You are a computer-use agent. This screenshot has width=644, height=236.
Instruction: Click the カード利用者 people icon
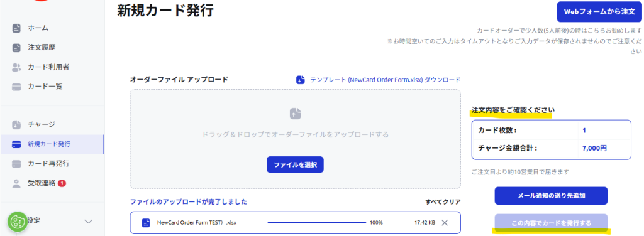click(x=16, y=67)
